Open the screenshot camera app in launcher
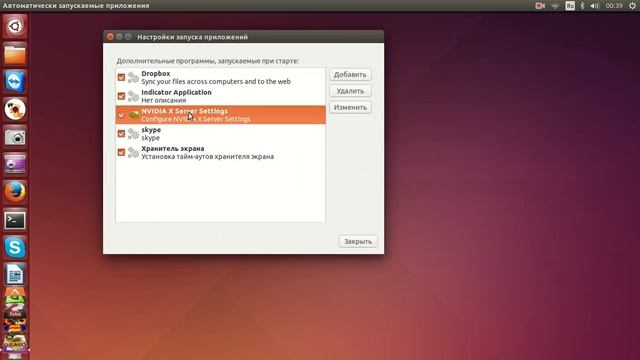This screenshot has width=640, height=360. 15,137
